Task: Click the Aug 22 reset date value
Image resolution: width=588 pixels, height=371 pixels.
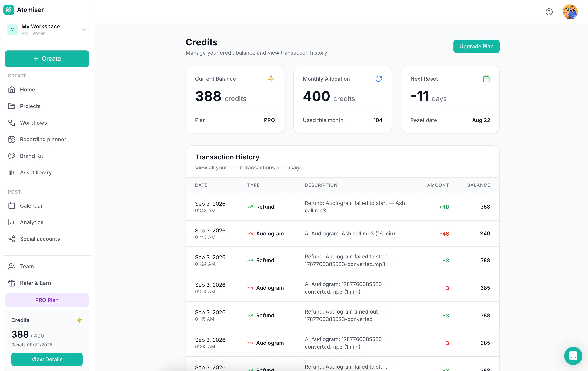Action: point(481,120)
